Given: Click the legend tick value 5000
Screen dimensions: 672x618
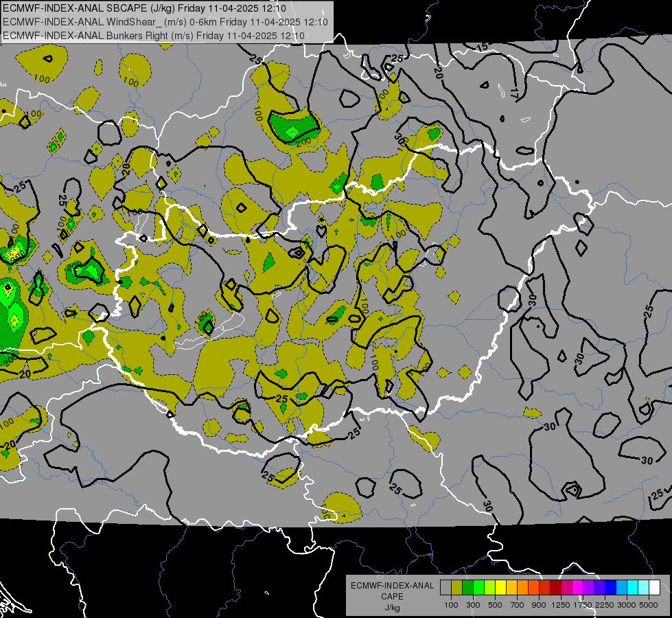Looking at the screenshot, I should pyautogui.click(x=649, y=605).
